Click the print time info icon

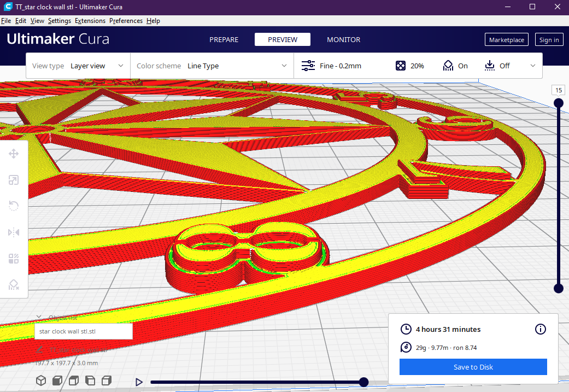click(541, 329)
